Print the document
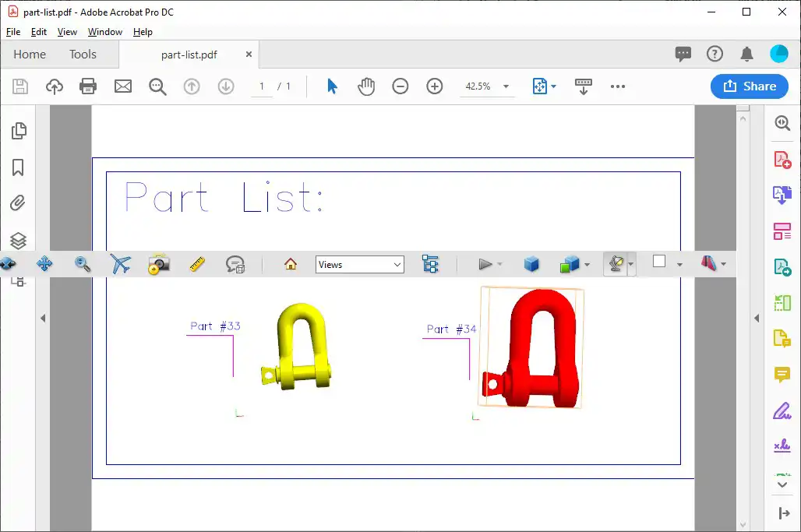Viewport: 801px width, 532px height. pos(88,86)
